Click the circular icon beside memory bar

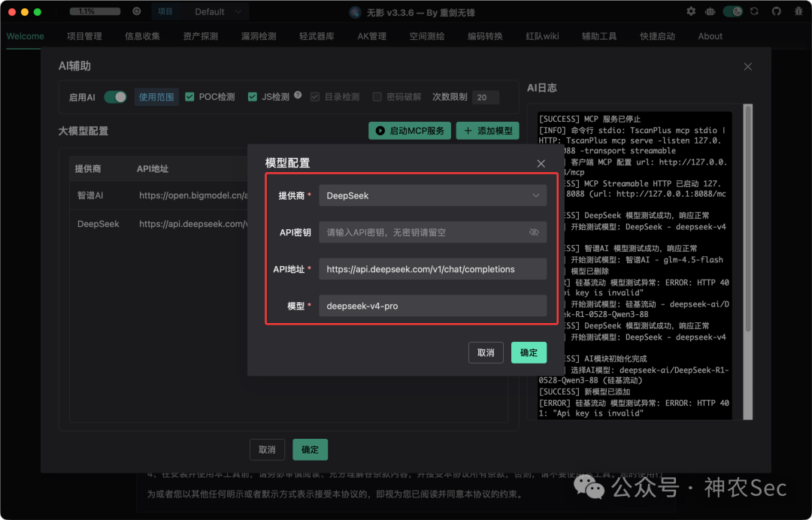(137, 11)
